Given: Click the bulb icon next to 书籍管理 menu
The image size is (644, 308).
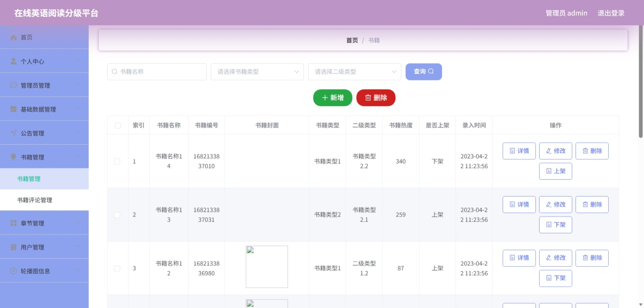Looking at the screenshot, I should [14, 157].
